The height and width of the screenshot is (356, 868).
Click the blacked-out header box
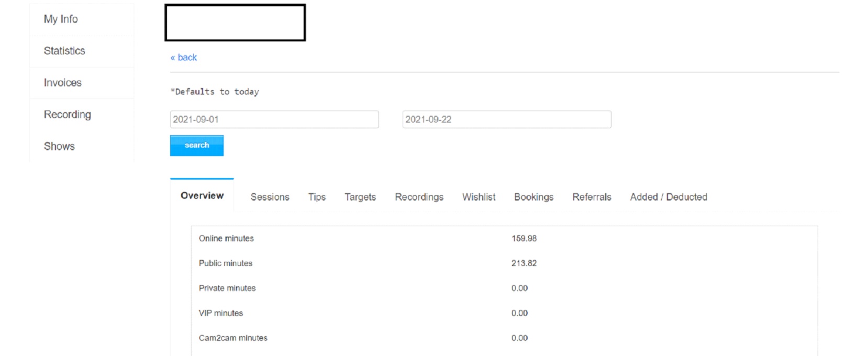(235, 23)
